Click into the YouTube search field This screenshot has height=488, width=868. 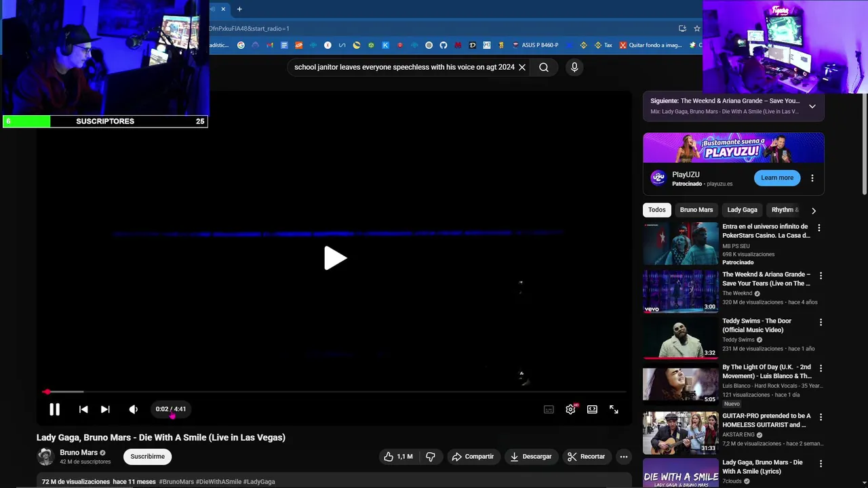[404, 67]
